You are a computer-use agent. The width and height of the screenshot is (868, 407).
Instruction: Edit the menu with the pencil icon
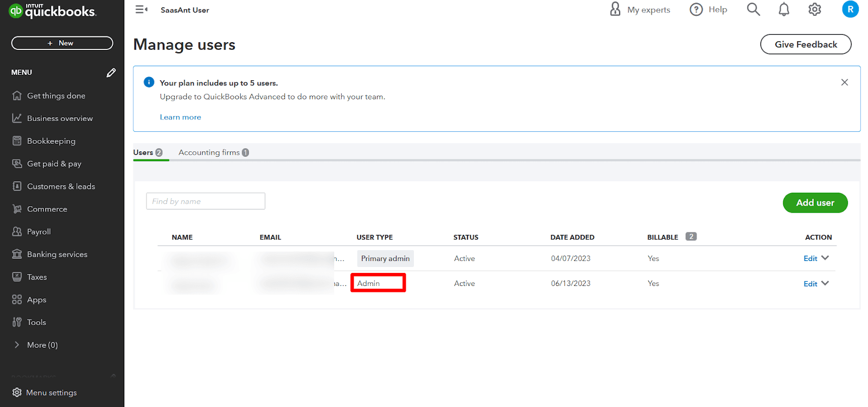click(x=111, y=73)
